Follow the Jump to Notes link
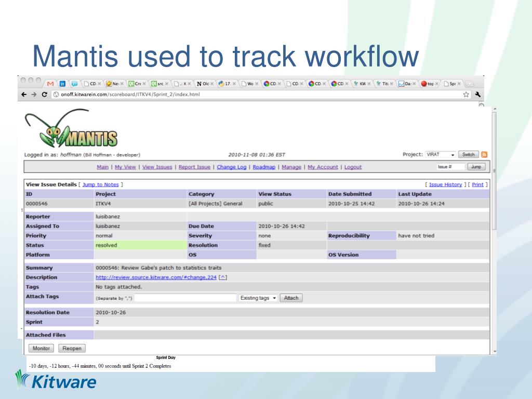532x399 pixels. [100, 184]
